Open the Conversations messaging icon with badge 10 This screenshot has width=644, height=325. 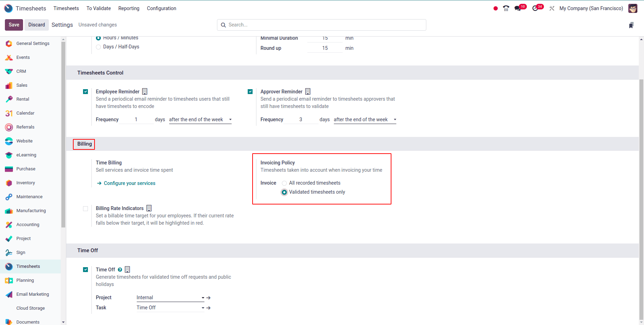[x=517, y=8]
